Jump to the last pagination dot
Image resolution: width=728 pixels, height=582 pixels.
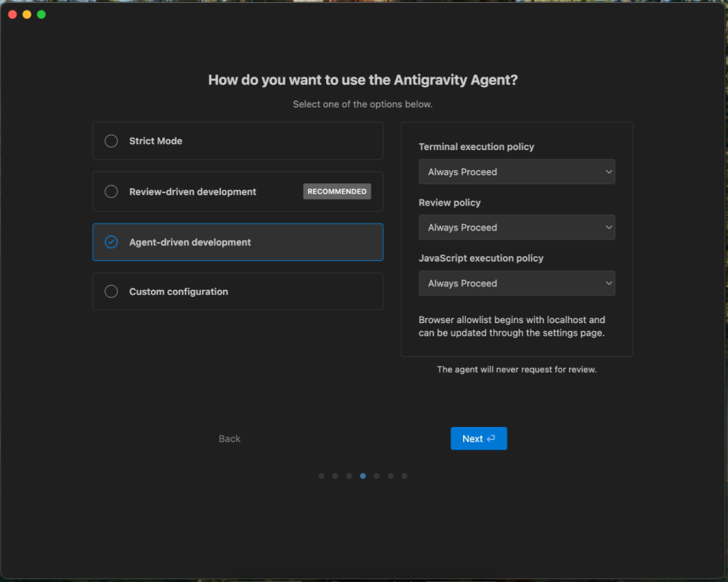[404, 476]
